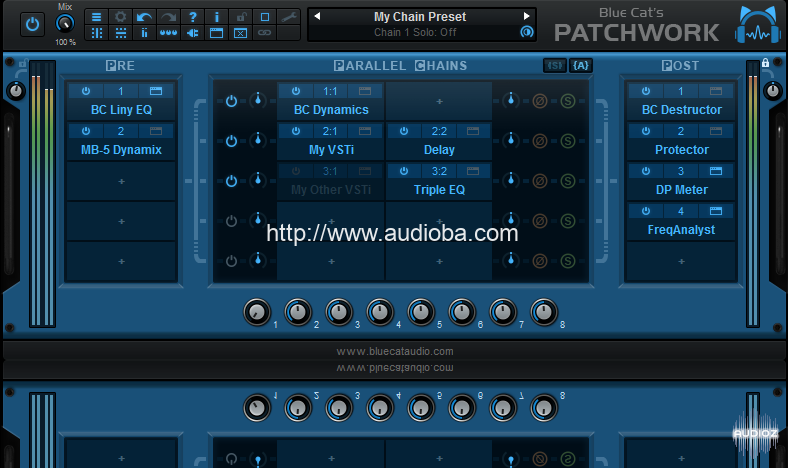Open FreqAnalyst editor window icon

pyautogui.click(x=716, y=211)
